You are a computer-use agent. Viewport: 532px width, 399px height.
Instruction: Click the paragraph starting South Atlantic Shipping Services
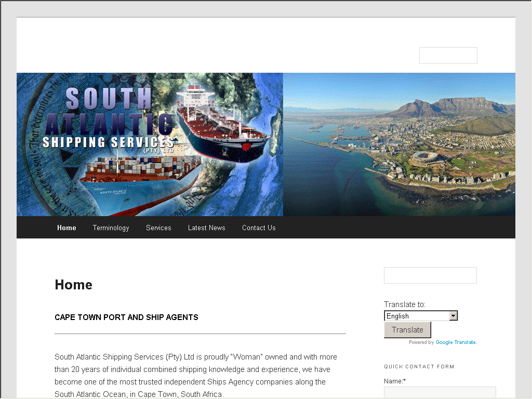point(196,375)
